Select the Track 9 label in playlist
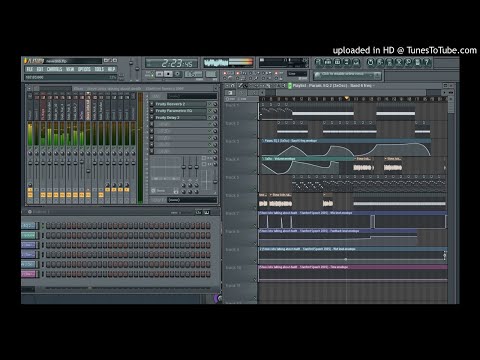Screen dimensions: 480x360 (232, 249)
